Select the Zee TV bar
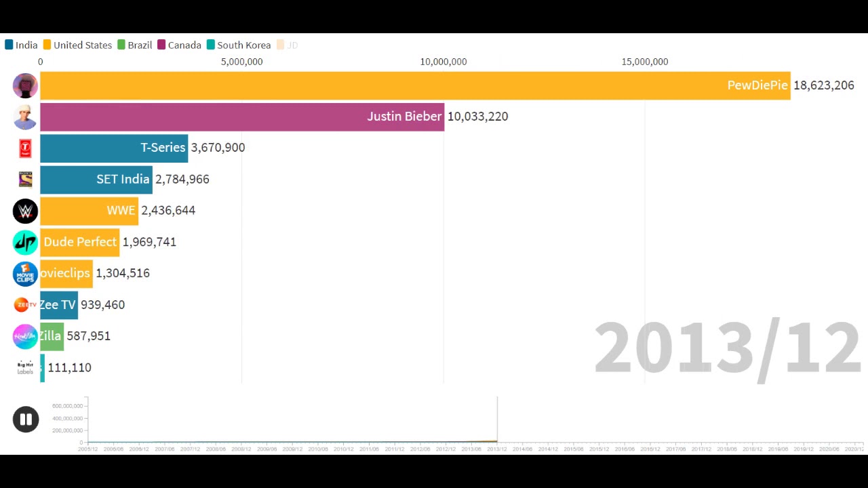The width and height of the screenshot is (868, 488). click(x=59, y=305)
